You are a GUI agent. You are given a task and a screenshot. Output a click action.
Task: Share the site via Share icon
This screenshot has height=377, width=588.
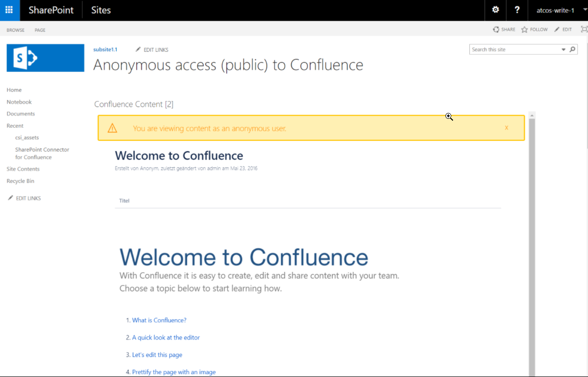click(504, 30)
